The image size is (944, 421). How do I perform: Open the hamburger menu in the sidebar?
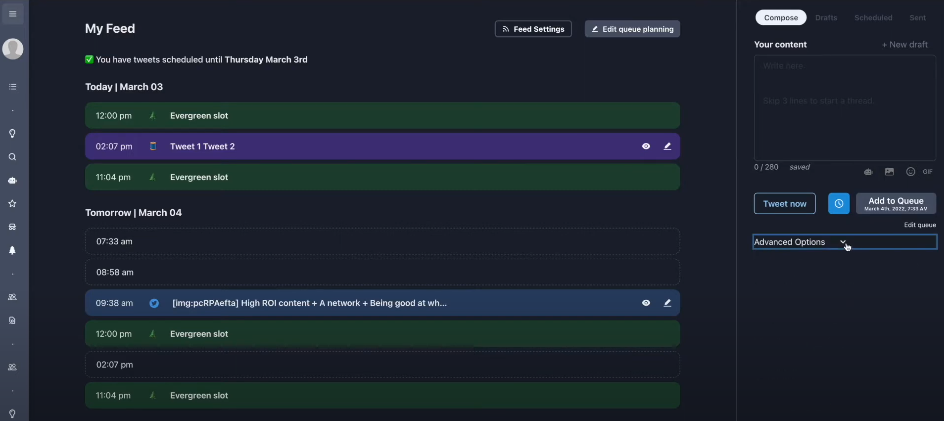click(x=13, y=14)
